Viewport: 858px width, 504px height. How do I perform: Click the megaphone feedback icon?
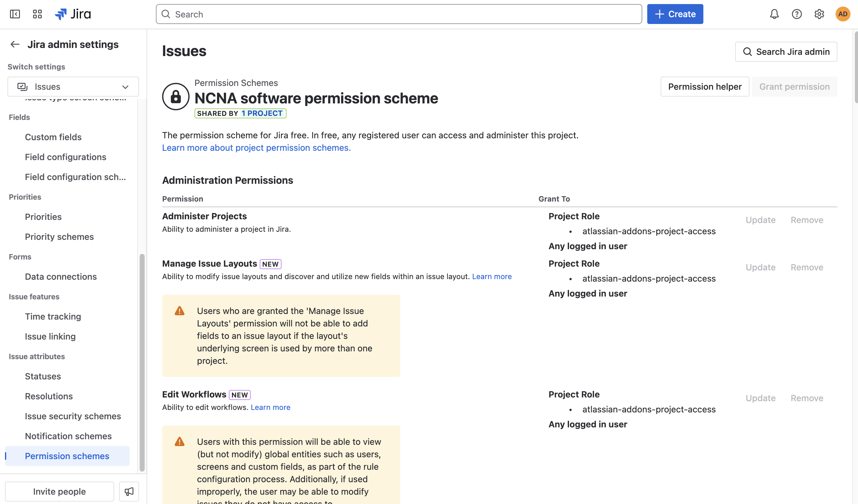pyautogui.click(x=129, y=492)
